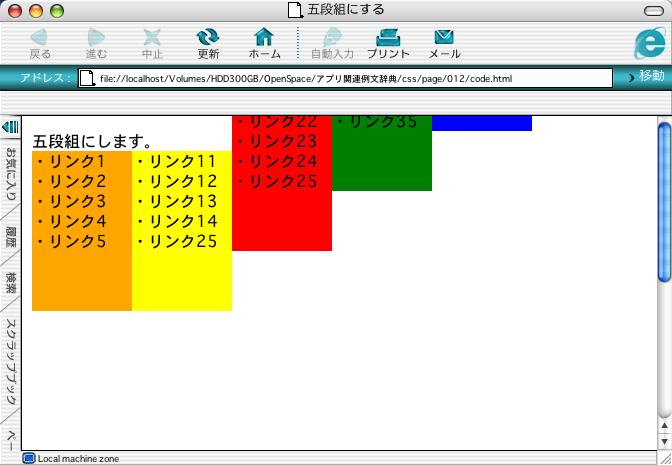Viewport: 672px width, 465px height.
Task: Click inside the address URL field
Action: click(x=350, y=78)
